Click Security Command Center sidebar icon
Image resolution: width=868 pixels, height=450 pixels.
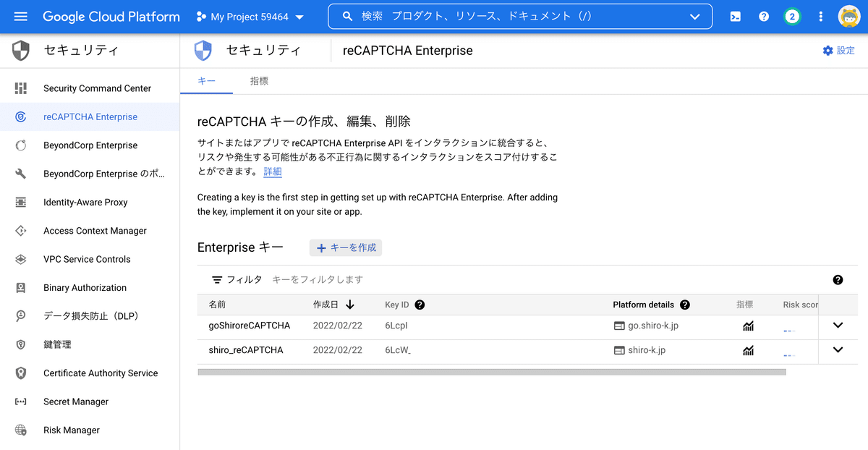[x=21, y=88]
